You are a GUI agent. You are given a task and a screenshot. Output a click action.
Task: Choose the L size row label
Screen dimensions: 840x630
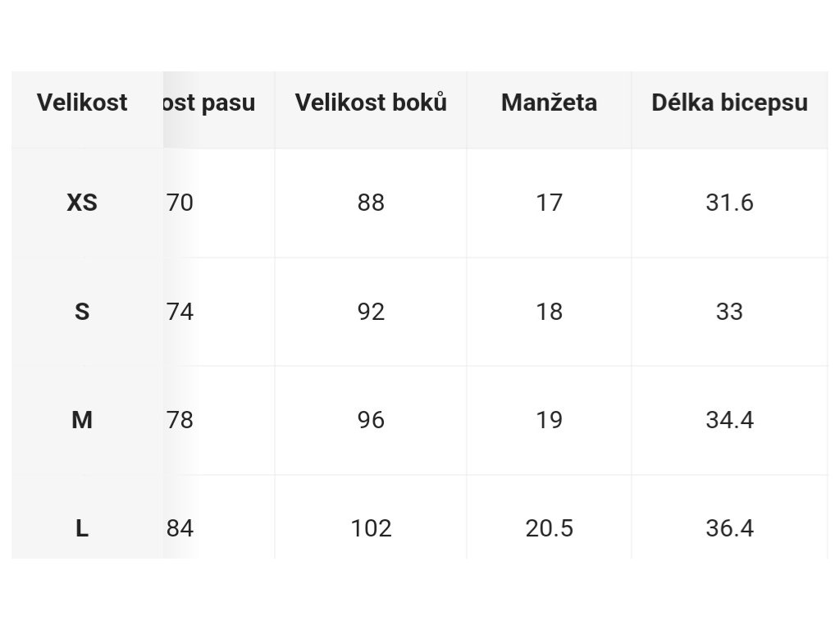point(82,529)
